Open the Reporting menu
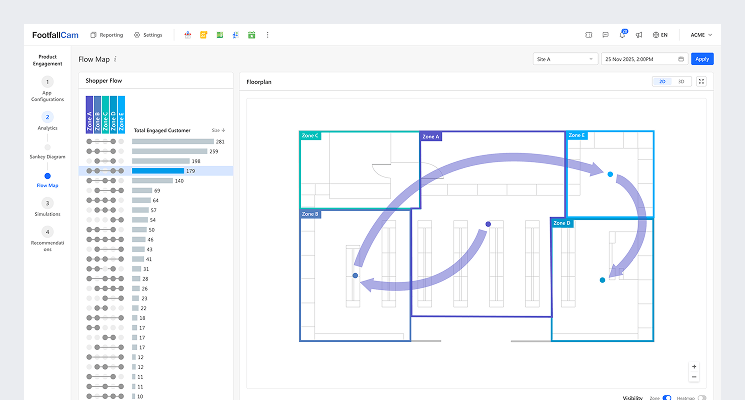745x400 pixels. pyautogui.click(x=106, y=34)
